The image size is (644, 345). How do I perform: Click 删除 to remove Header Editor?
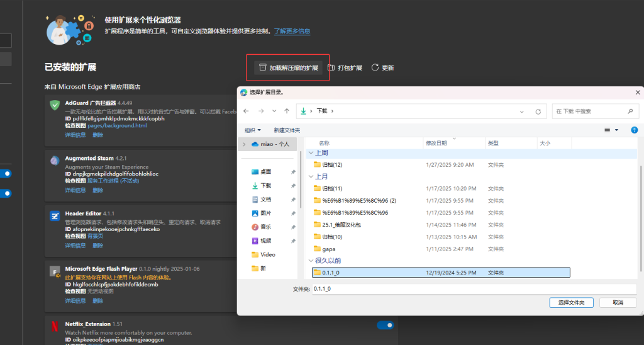coord(97,246)
